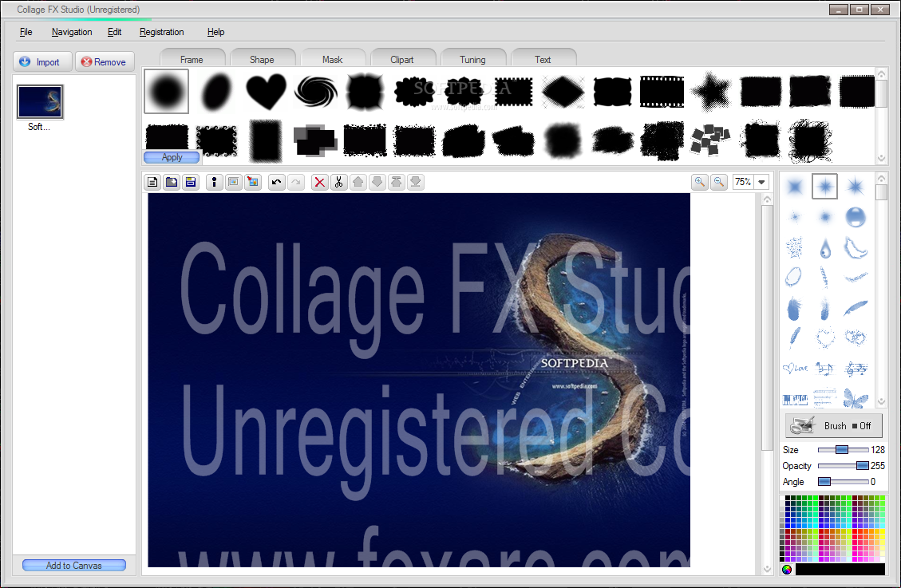Click the redo arrow icon
901x588 pixels.
tap(296, 182)
